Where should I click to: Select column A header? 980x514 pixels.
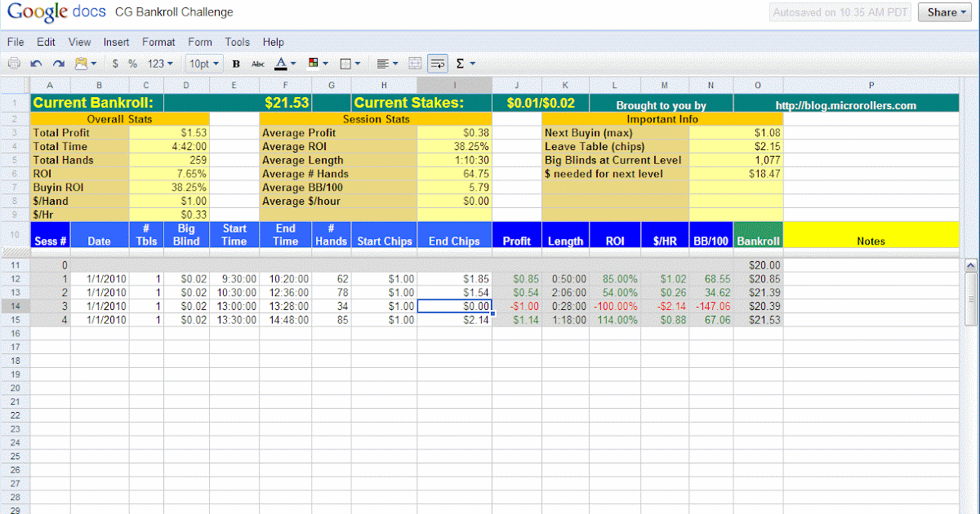click(x=50, y=85)
